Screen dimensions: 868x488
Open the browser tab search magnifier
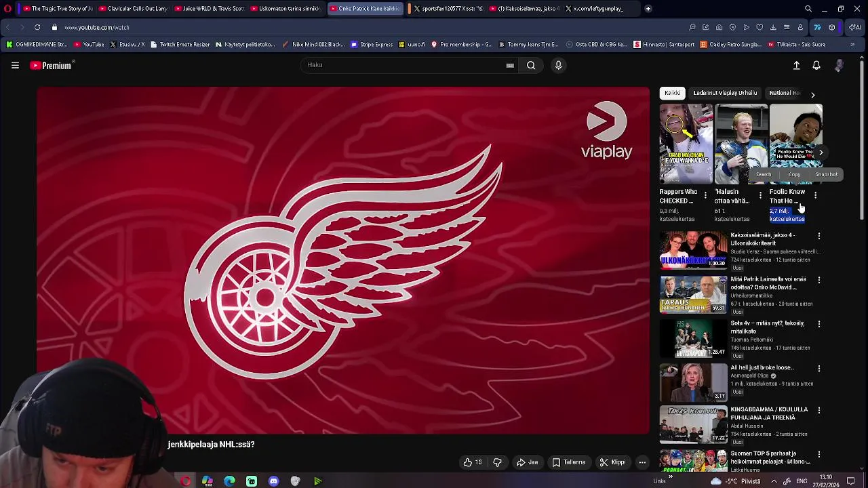click(x=808, y=9)
